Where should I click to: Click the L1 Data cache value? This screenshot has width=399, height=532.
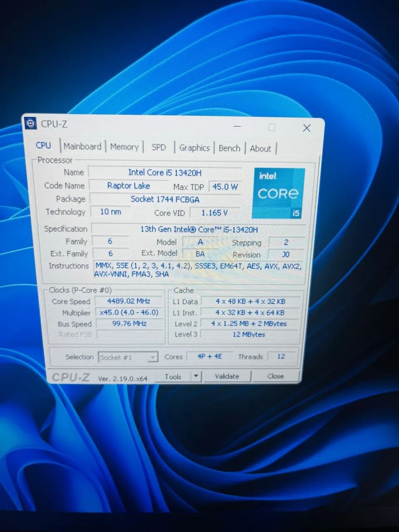[250, 301]
